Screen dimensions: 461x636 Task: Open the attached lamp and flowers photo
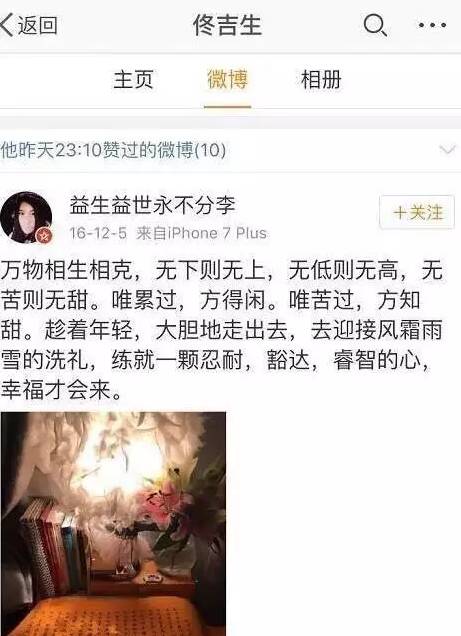coord(114,524)
